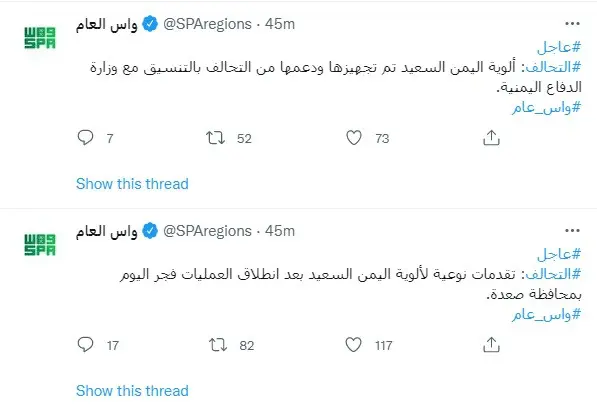This screenshot has height=415, width=597.
Task: Reply to the first tweet with 7 replies
Action: (x=85, y=137)
